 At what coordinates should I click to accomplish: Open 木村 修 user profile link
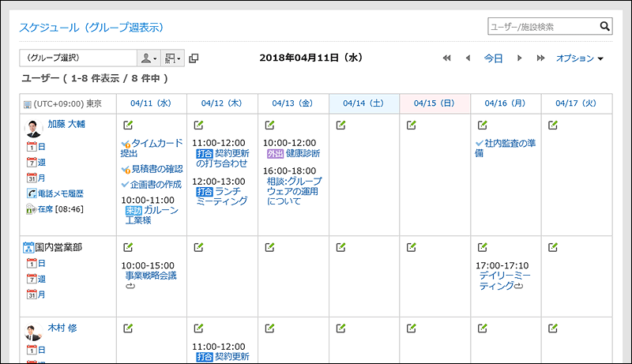pyautogui.click(x=62, y=328)
